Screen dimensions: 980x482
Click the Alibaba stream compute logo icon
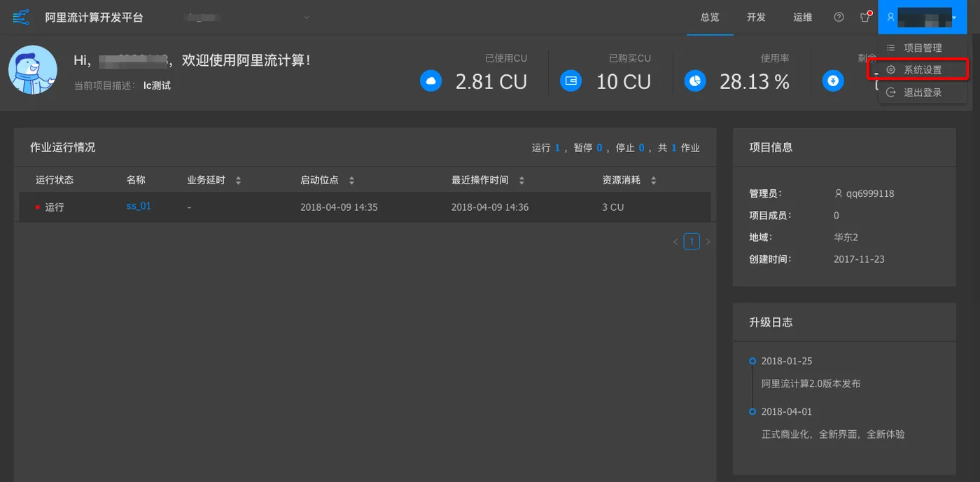click(x=21, y=17)
